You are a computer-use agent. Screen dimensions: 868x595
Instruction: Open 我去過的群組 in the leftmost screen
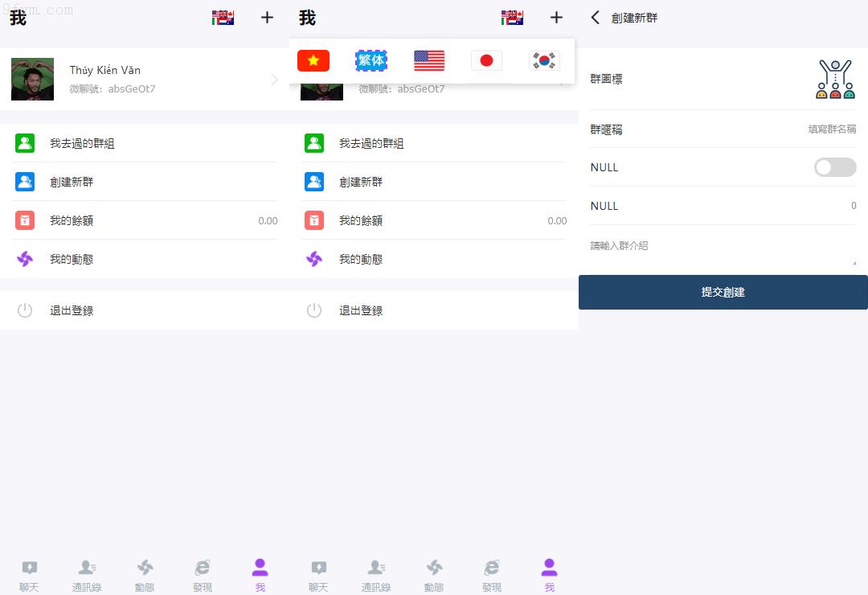[x=82, y=143]
